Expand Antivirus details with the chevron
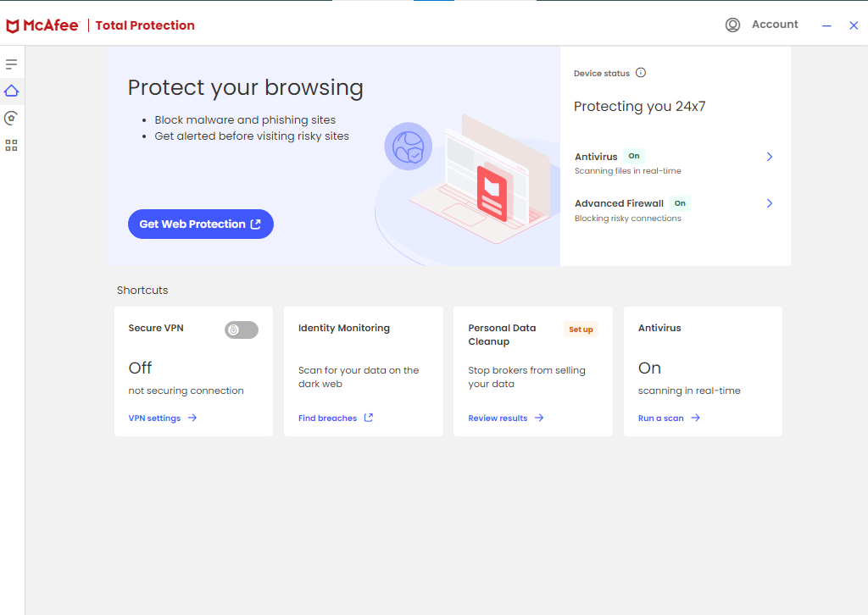The width and height of the screenshot is (868, 615). pyautogui.click(x=770, y=157)
